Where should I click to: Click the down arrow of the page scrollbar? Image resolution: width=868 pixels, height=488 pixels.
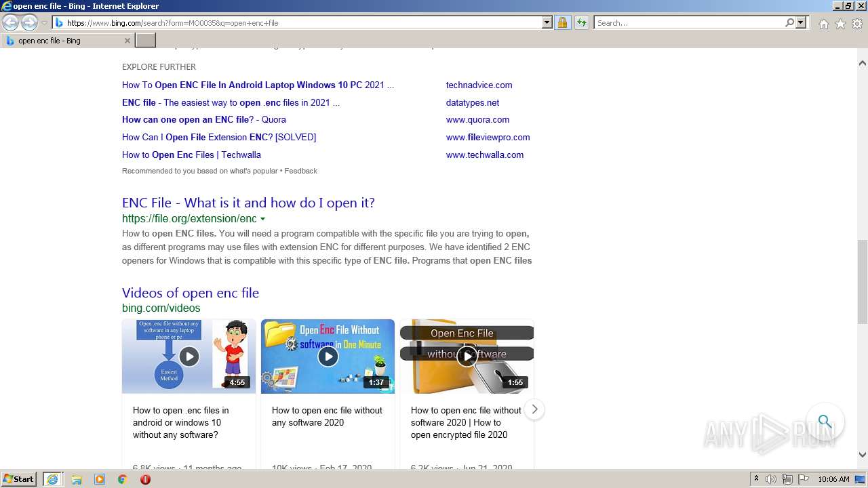[x=863, y=455]
